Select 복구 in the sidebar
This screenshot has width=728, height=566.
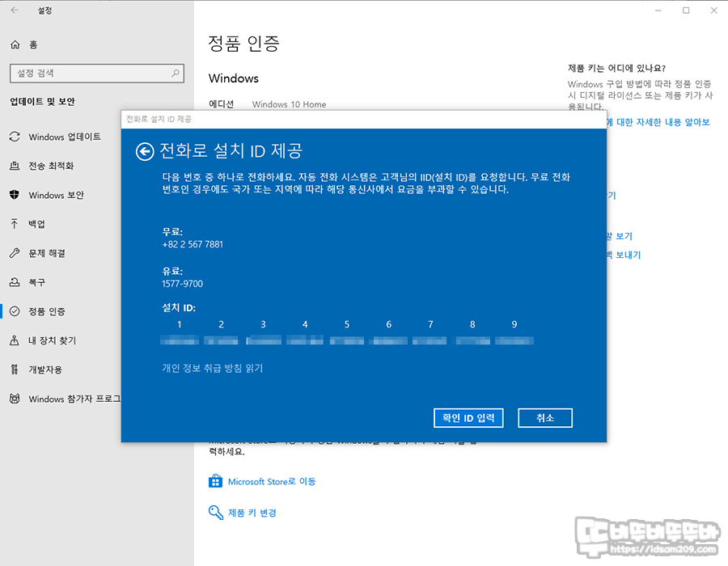[36, 282]
